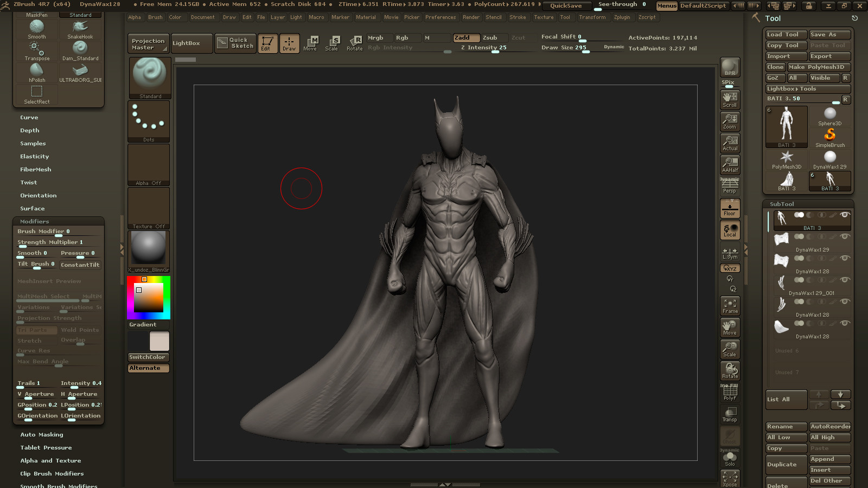Click the Frame view icon

(x=730, y=306)
